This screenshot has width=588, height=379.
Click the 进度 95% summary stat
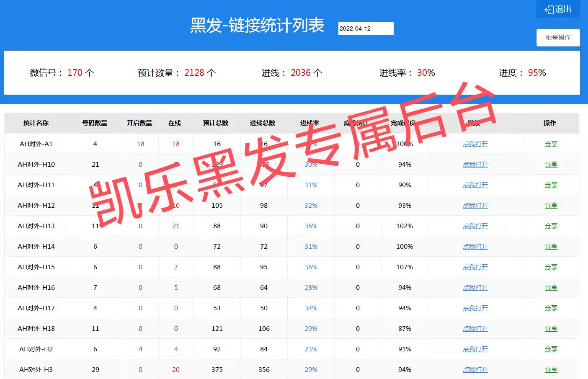click(x=522, y=73)
